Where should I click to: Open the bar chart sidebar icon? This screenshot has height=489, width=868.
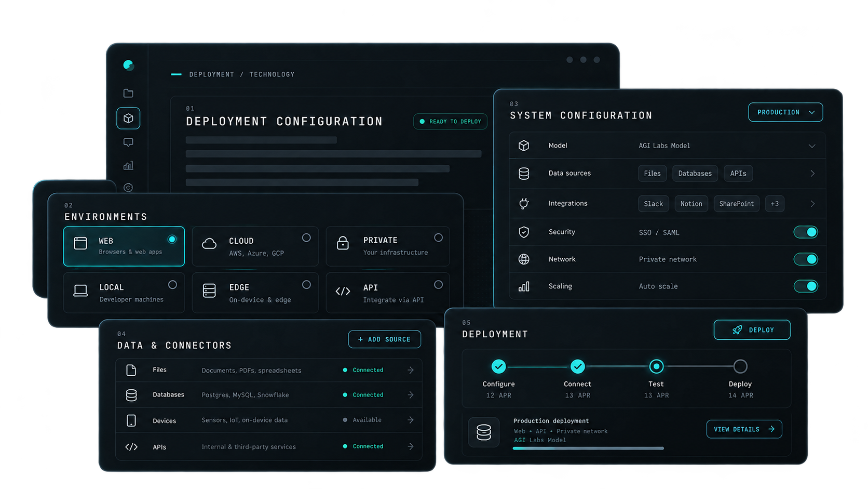128,165
